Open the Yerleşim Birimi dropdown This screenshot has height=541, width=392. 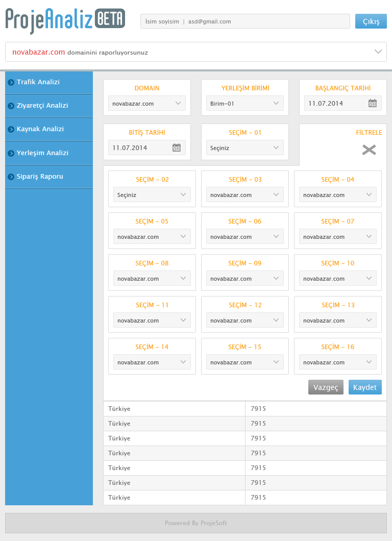[245, 104]
